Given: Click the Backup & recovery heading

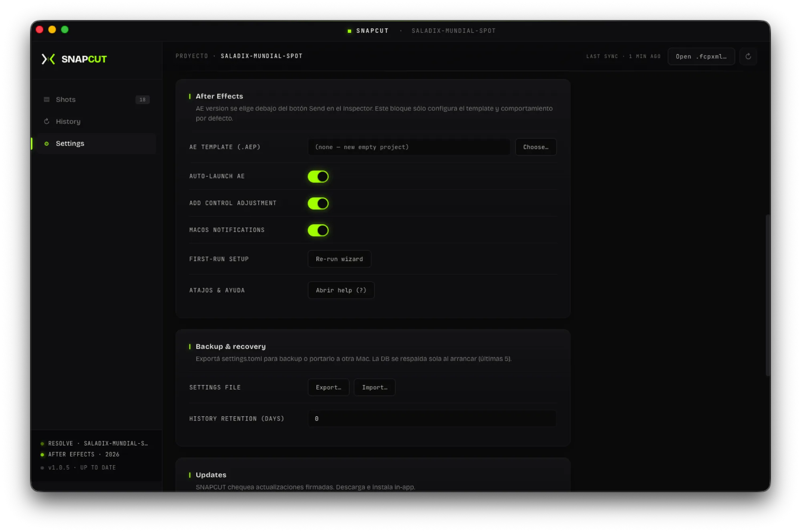Looking at the screenshot, I should pyautogui.click(x=231, y=347).
